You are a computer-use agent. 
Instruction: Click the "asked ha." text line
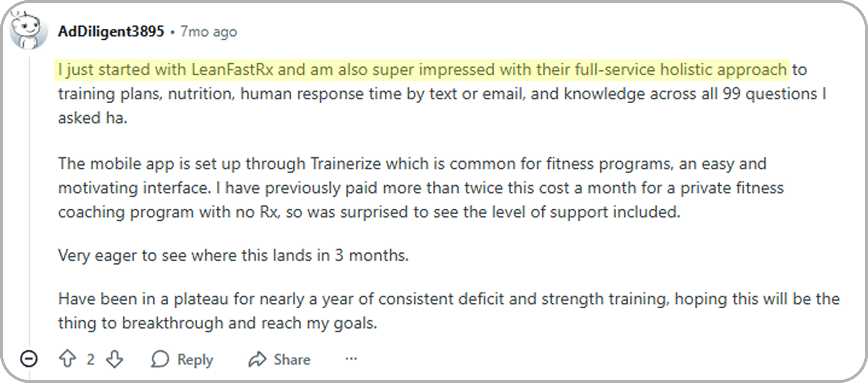point(93,118)
